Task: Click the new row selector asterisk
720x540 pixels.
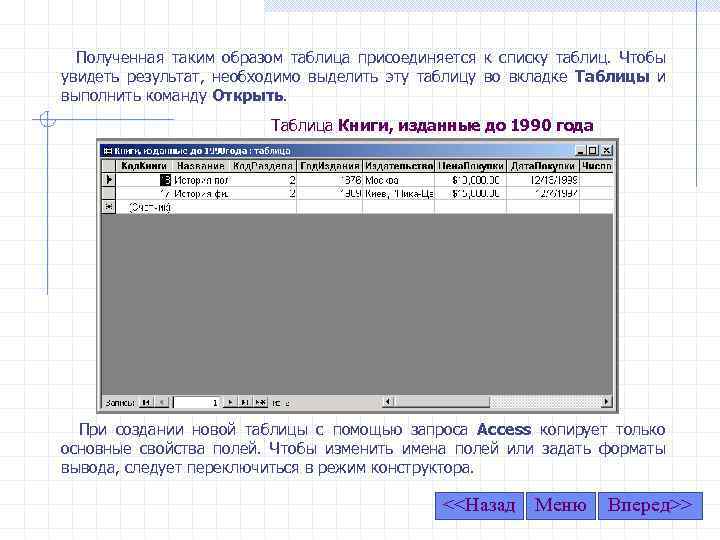Action: click(108, 207)
